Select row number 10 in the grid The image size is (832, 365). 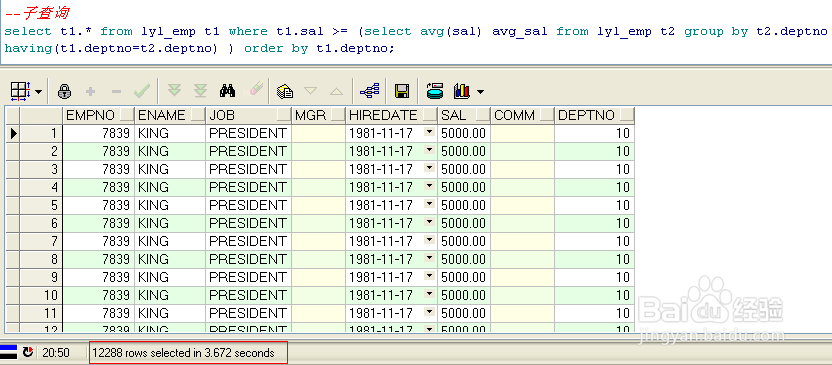point(41,296)
